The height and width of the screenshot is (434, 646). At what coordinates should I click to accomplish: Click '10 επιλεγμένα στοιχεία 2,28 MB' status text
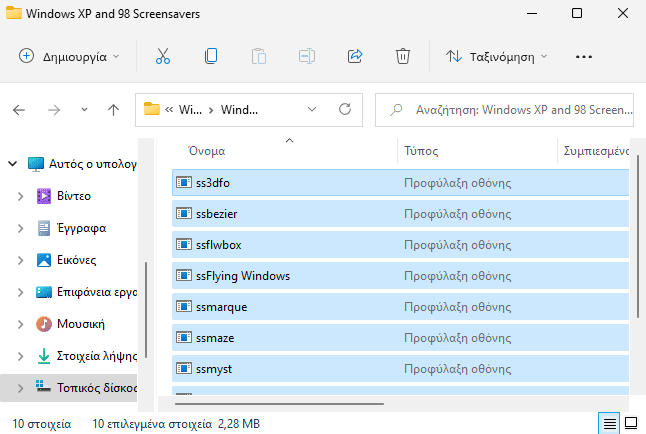point(176,424)
